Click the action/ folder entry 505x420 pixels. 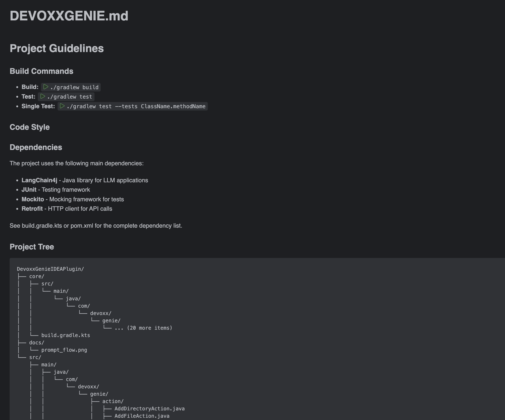[x=113, y=401]
